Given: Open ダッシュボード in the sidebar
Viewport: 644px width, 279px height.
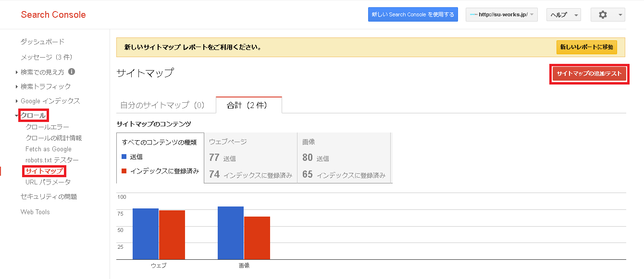Looking at the screenshot, I should pos(42,42).
